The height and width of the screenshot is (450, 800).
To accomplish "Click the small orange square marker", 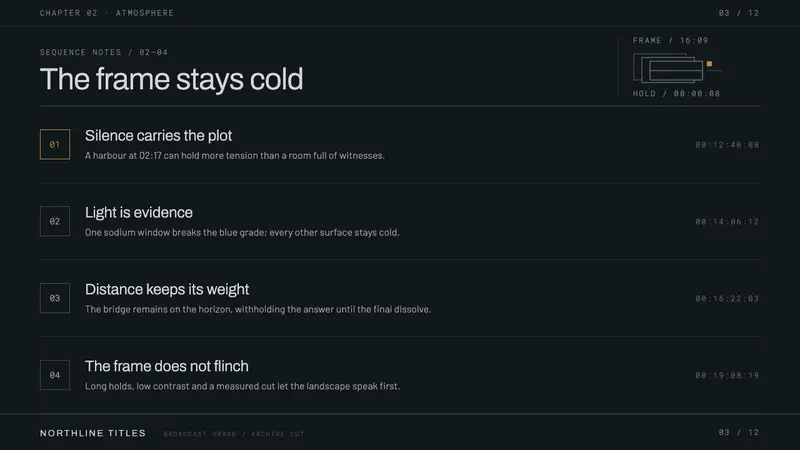I will coord(709,64).
